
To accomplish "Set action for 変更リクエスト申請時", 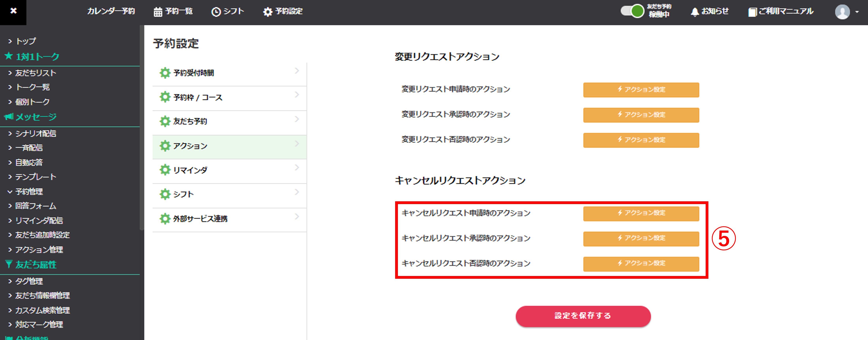I will (x=641, y=90).
